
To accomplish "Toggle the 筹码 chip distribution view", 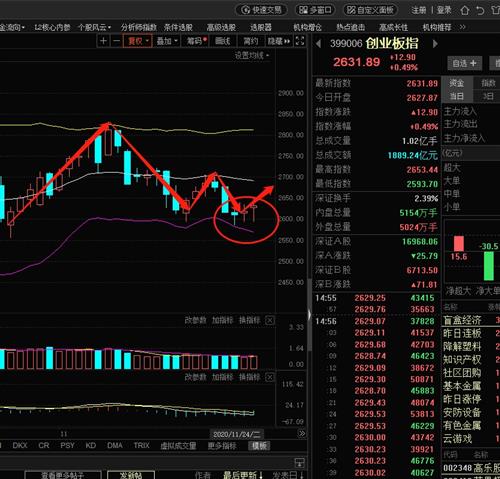I will click(197, 41).
